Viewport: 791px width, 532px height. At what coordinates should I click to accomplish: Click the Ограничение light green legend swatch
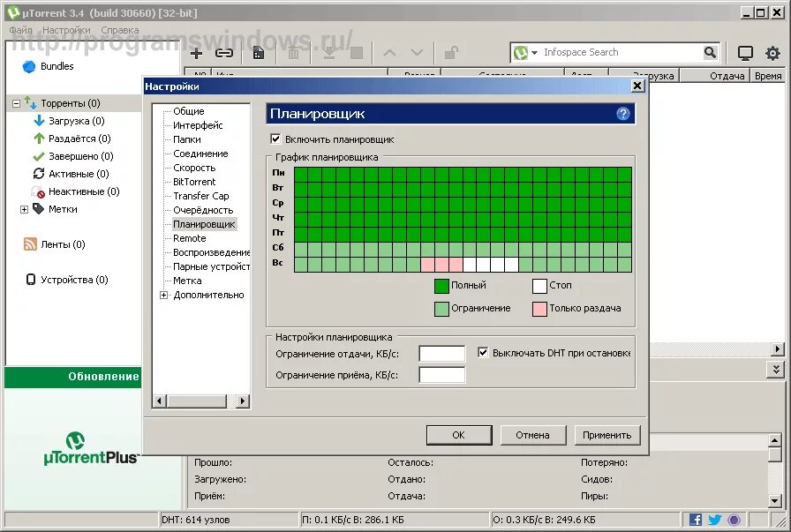(x=441, y=309)
